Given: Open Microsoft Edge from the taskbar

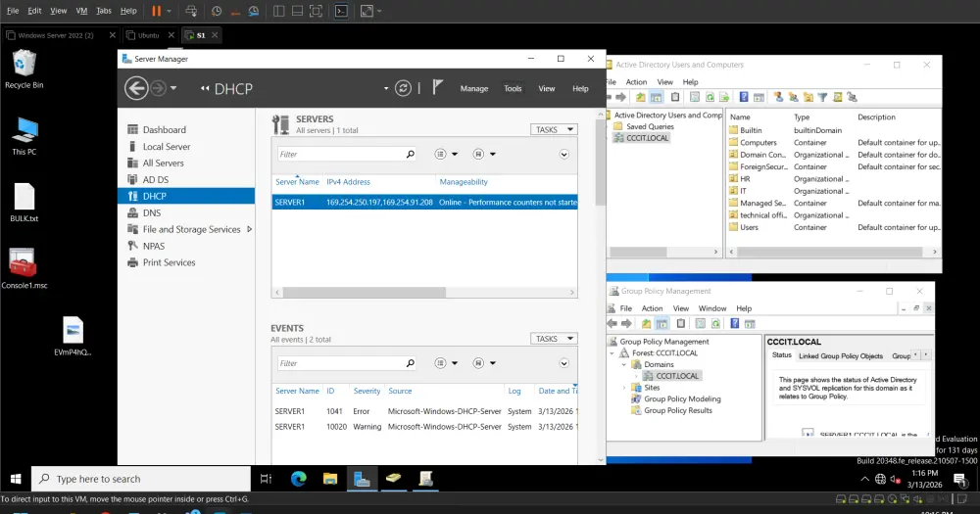Looking at the screenshot, I should (299, 479).
